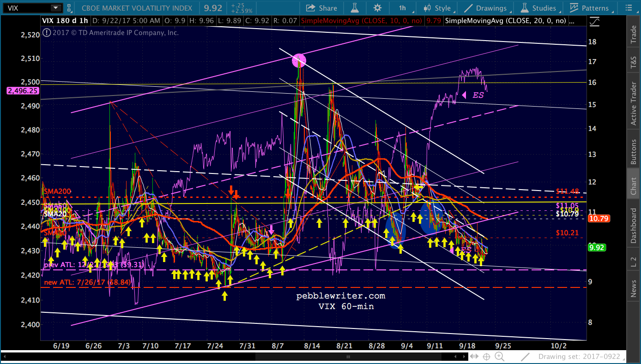Open the Style dropdown
This screenshot has width=641, height=364.
(x=439, y=8)
